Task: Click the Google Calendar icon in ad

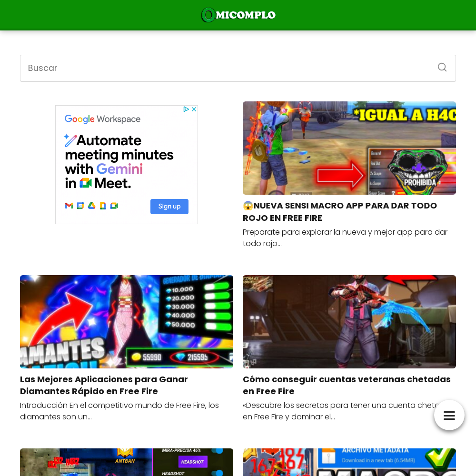Action: [80, 206]
